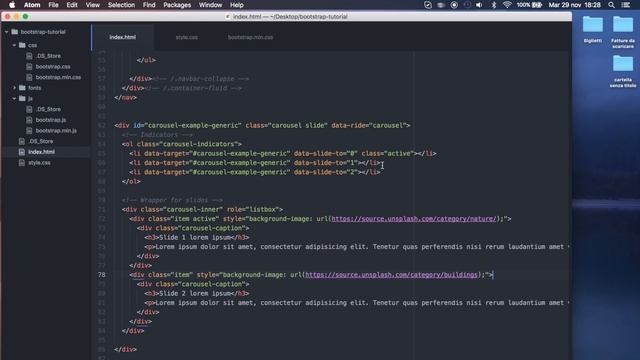The image size is (640, 360).
Task: Select .DS_Store inside the js folder
Action: pyautogui.click(x=48, y=109)
